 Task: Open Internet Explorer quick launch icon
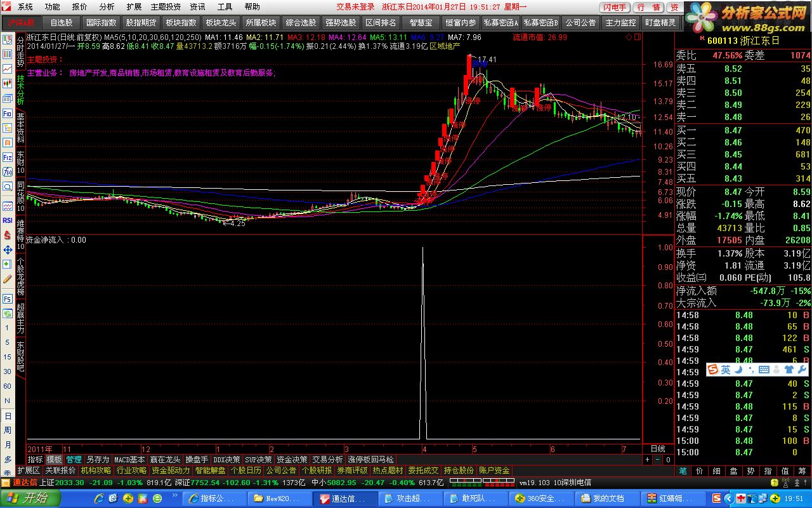point(100,498)
